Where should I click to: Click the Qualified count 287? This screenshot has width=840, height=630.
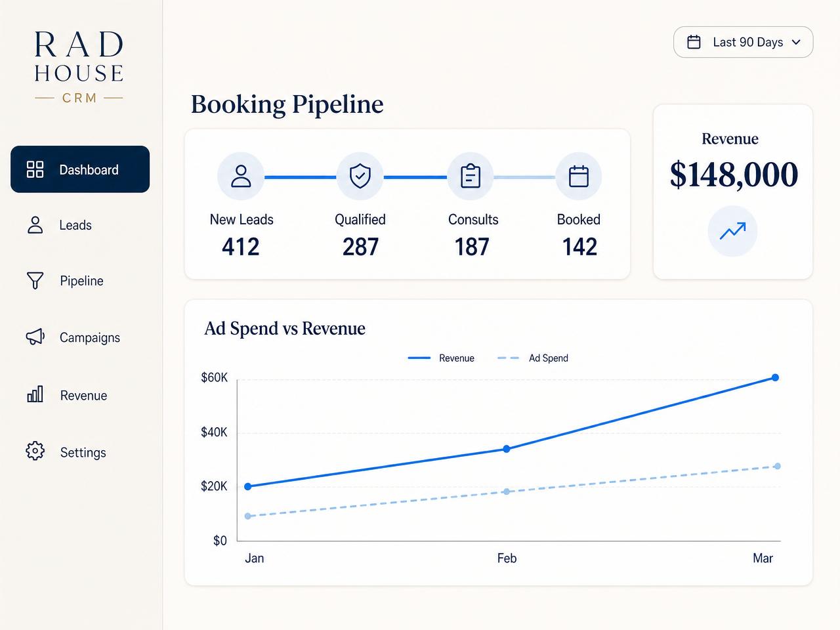pyautogui.click(x=360, y=247)
